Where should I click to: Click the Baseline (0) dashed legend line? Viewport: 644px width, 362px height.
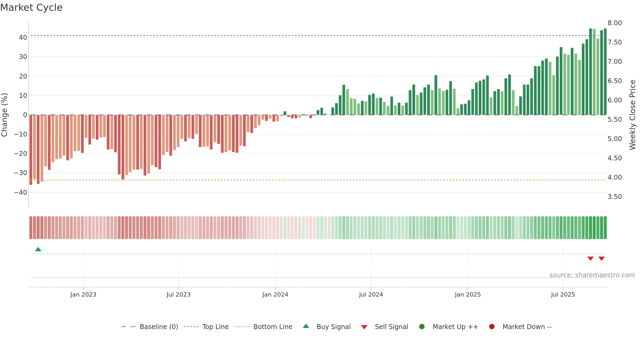pos(128,327)
